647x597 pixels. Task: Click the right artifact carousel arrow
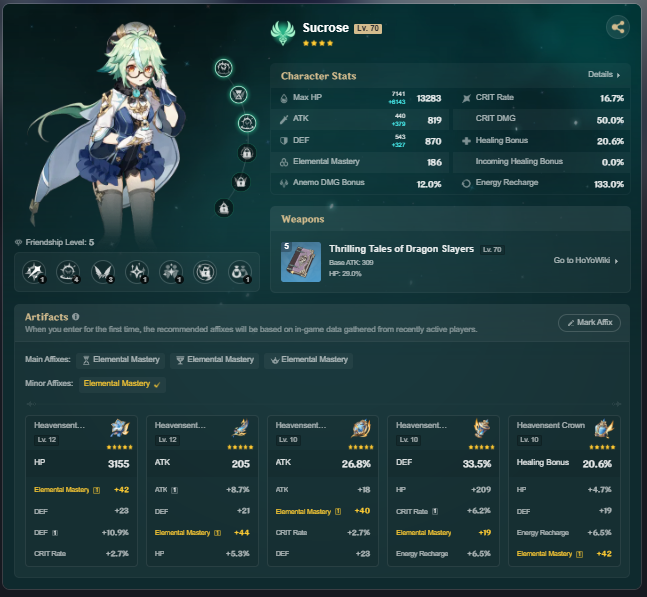pos(616,404)
